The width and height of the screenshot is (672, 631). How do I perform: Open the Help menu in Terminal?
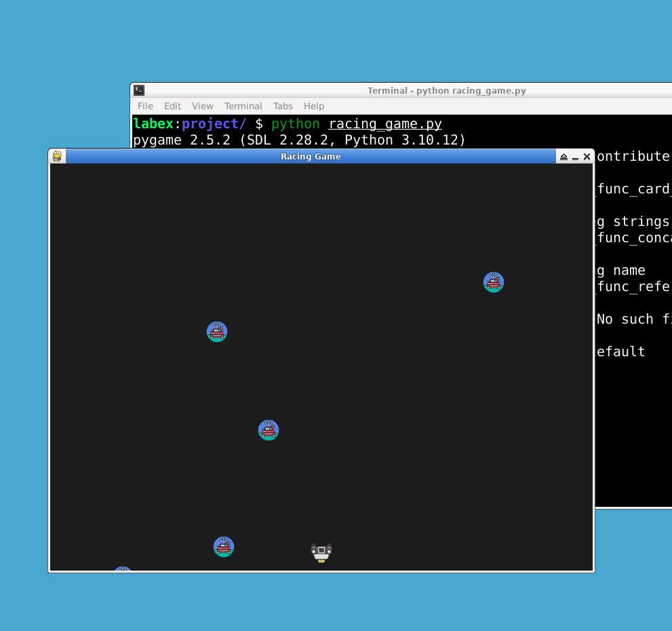point(314,106)
